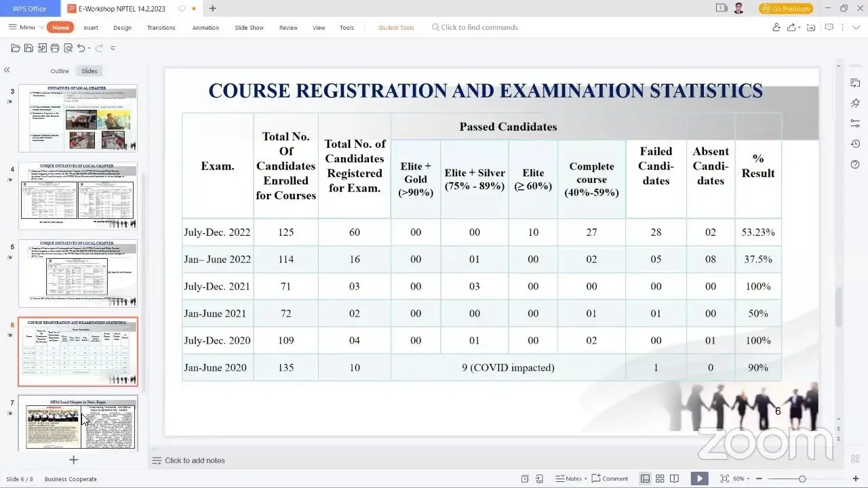Click the zoom slider handle

point(802,479)
